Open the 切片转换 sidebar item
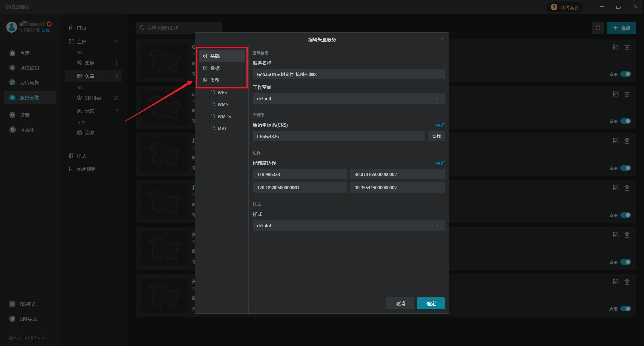This screenshot has width=644, height=346. (29, 83)
